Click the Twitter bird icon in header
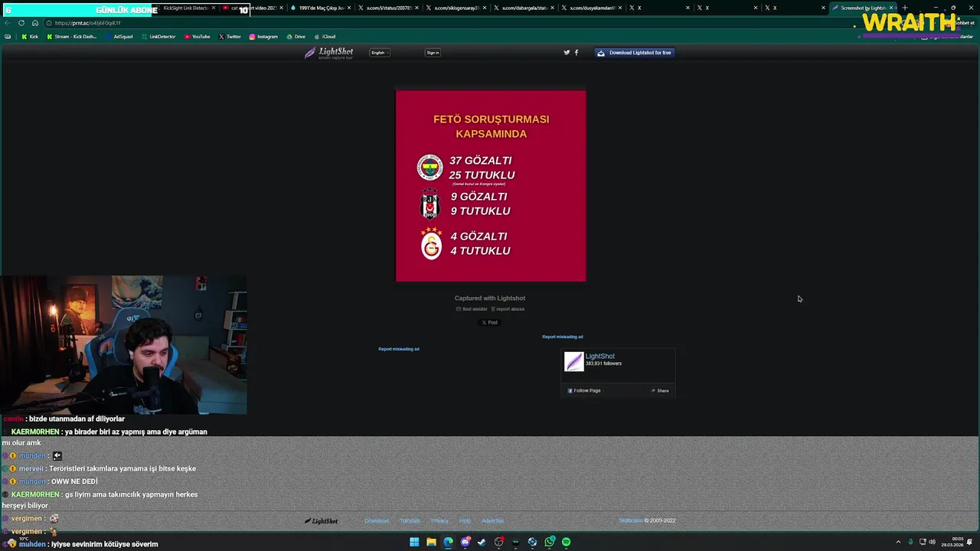This screenshot has width=980, height=551. coord(567,53)
